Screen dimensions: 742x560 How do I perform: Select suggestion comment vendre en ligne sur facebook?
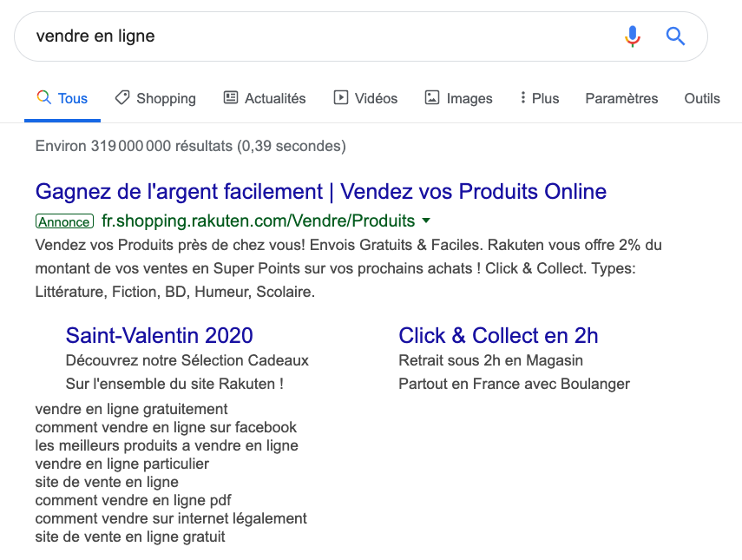tap(166, 427)
